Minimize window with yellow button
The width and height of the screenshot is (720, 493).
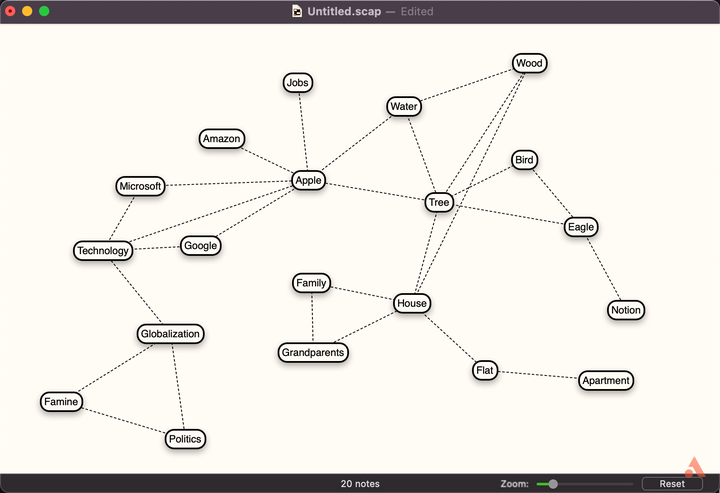(x=27, y=11)
